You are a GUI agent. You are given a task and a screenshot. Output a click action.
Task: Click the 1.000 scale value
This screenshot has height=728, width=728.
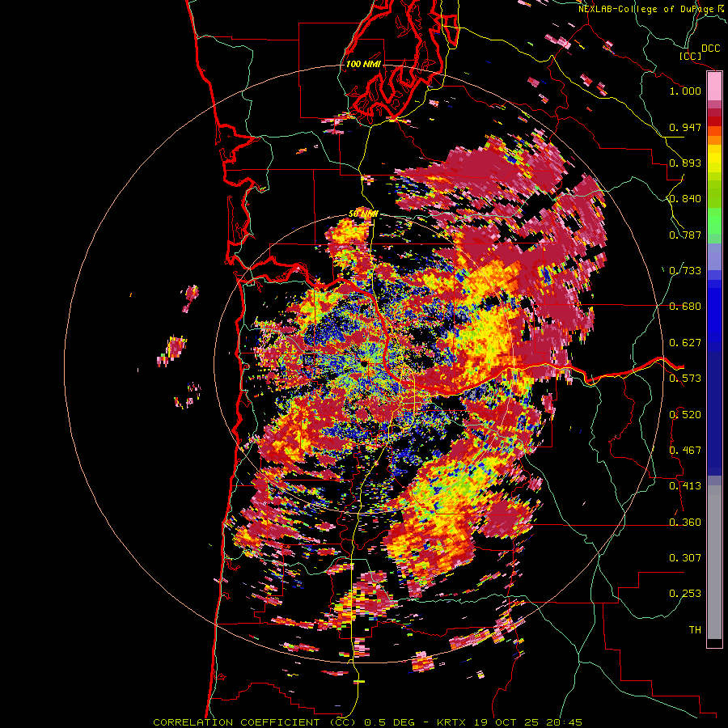(x=685, y=91)
